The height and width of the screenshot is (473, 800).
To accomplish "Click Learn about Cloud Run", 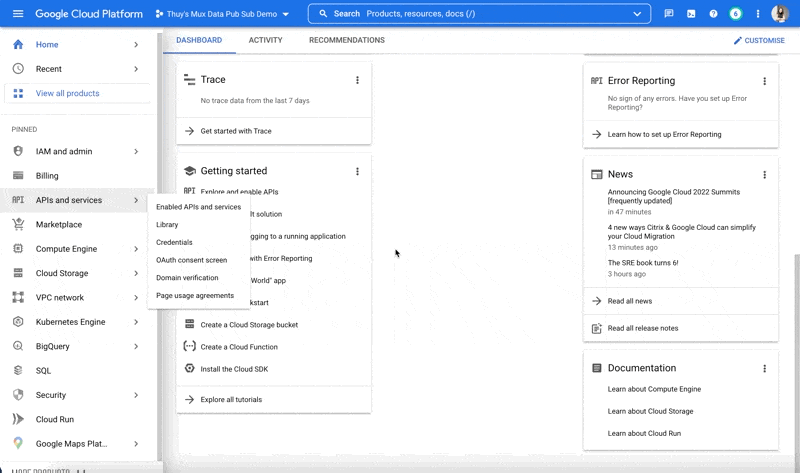I will pos(644,433).
